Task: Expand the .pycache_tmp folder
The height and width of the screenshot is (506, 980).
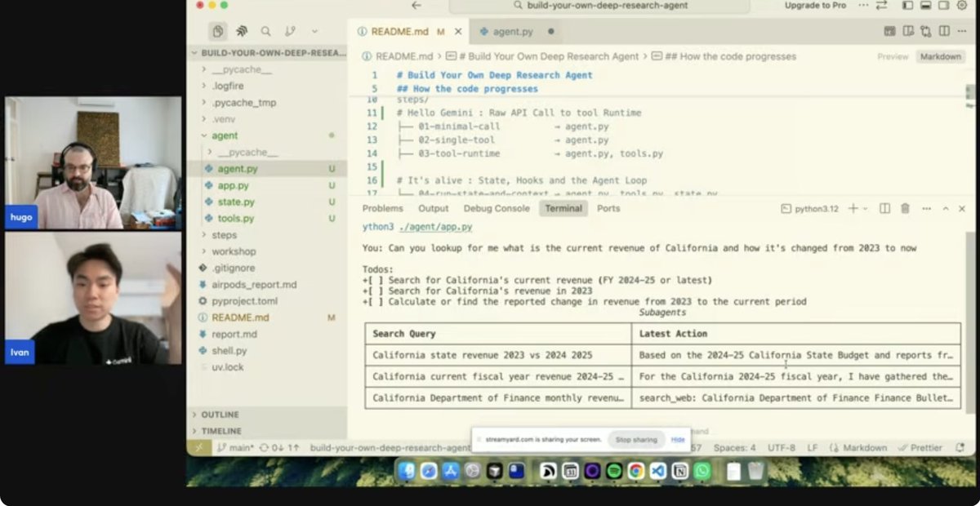Action: point(243,103)
